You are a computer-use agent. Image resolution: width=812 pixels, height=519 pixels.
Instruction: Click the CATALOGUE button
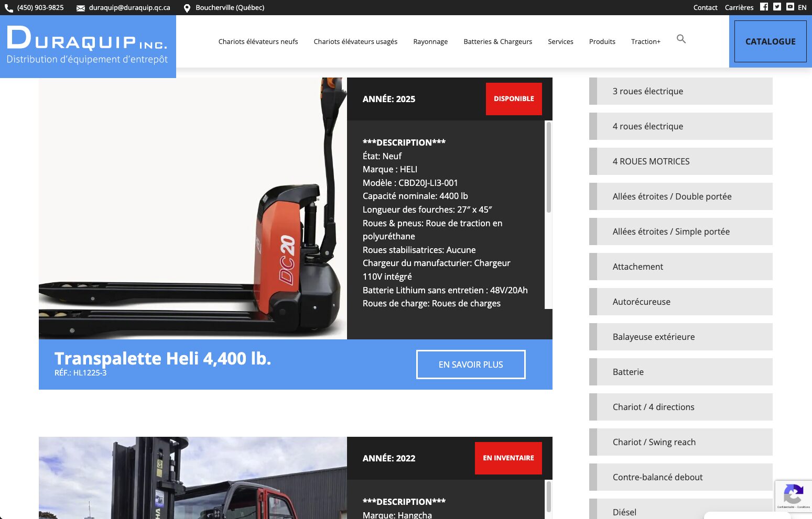pyautogui.click(x=770, y=41)
